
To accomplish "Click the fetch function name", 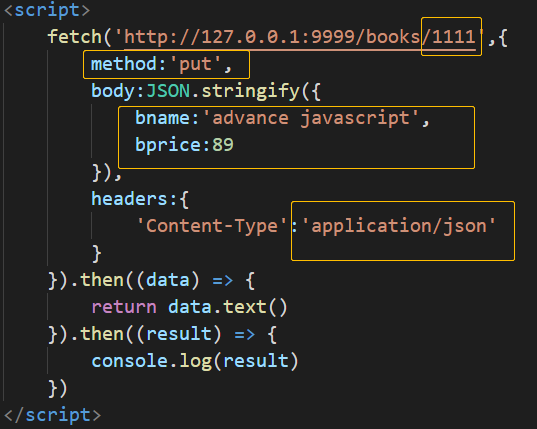I will tap(75, 37).
